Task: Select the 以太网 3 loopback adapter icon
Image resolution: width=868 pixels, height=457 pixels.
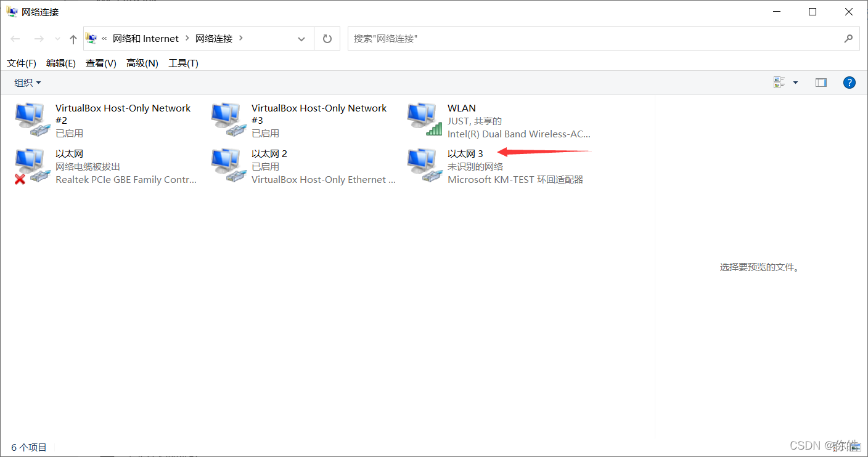Action: (x=423, y=164)
